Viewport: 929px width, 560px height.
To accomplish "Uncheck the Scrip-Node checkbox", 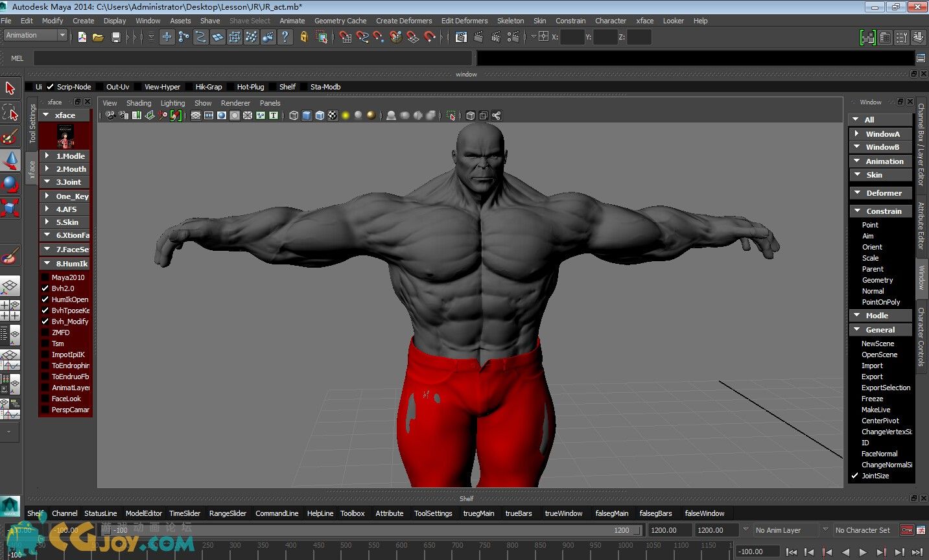I will tap(51, 87).
